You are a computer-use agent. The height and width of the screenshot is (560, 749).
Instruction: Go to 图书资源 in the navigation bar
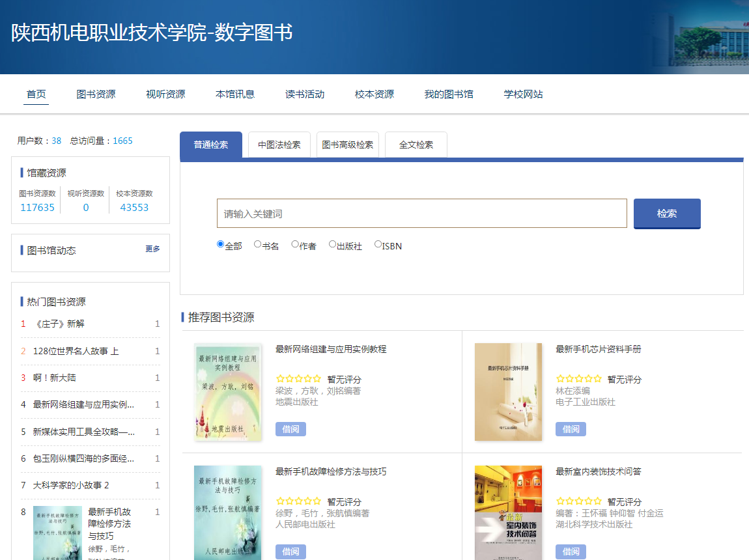click(96, 94)
